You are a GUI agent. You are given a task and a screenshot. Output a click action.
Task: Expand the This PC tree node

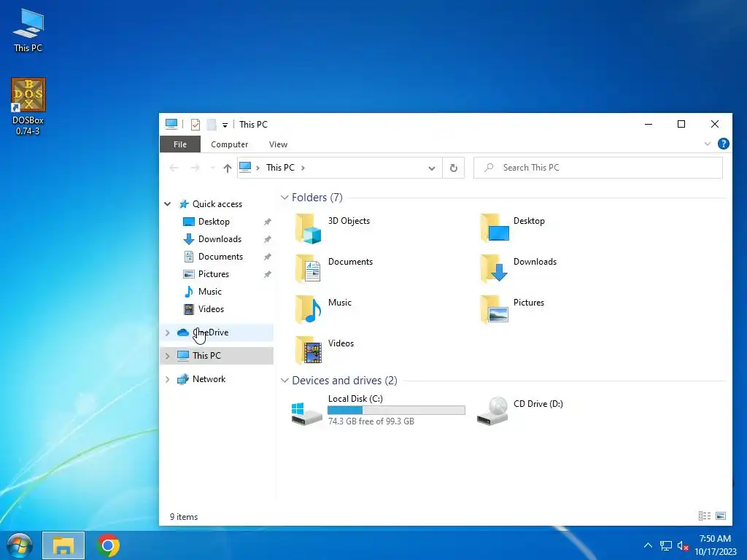click(x=168, y=356)
